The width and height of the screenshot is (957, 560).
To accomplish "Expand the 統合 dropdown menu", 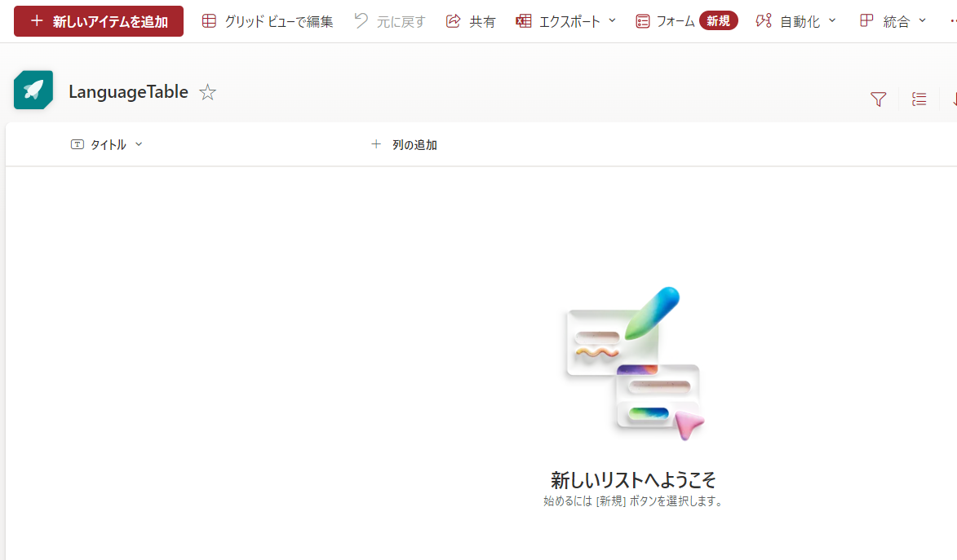I will tap(893, 21).
